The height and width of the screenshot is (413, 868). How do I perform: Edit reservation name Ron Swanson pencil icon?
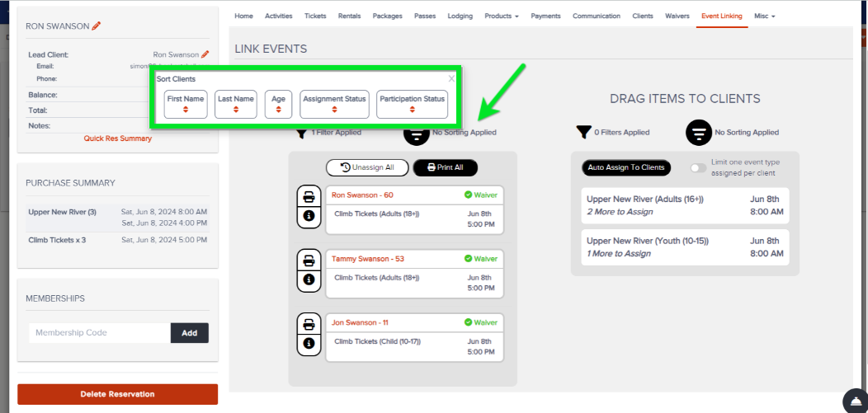click(x=97, y=26)
